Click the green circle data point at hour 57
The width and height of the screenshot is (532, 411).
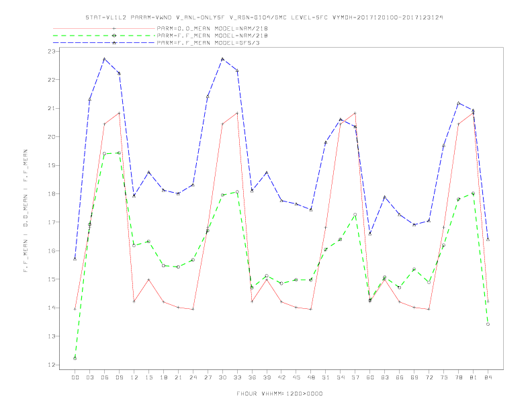(x=355, y=215)
